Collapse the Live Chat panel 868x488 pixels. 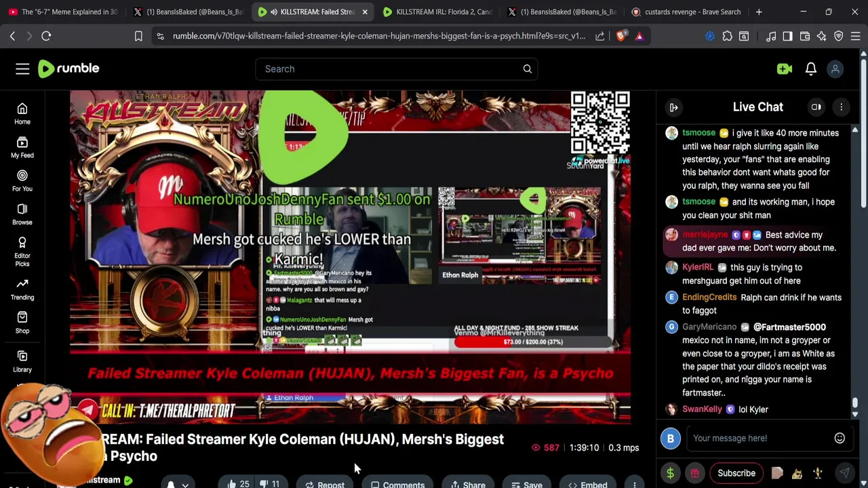click(x=673, y=107)
